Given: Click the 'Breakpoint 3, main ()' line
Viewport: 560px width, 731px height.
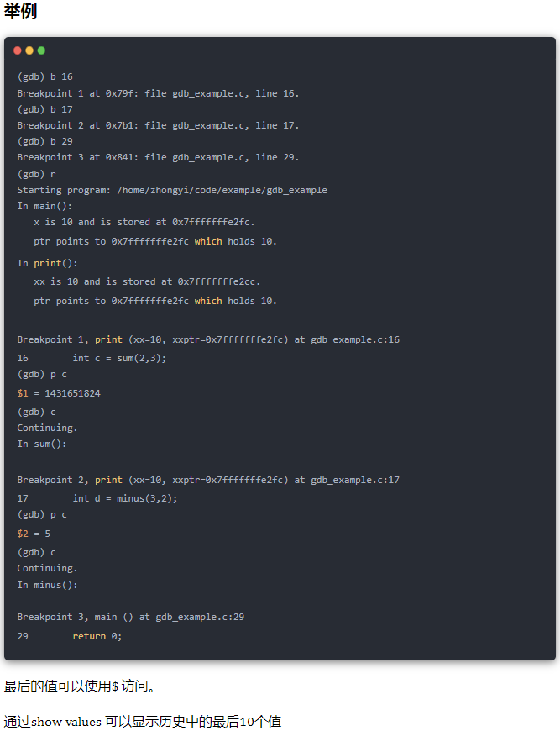Looking at the screenshot, I should [x=130, y=618].
